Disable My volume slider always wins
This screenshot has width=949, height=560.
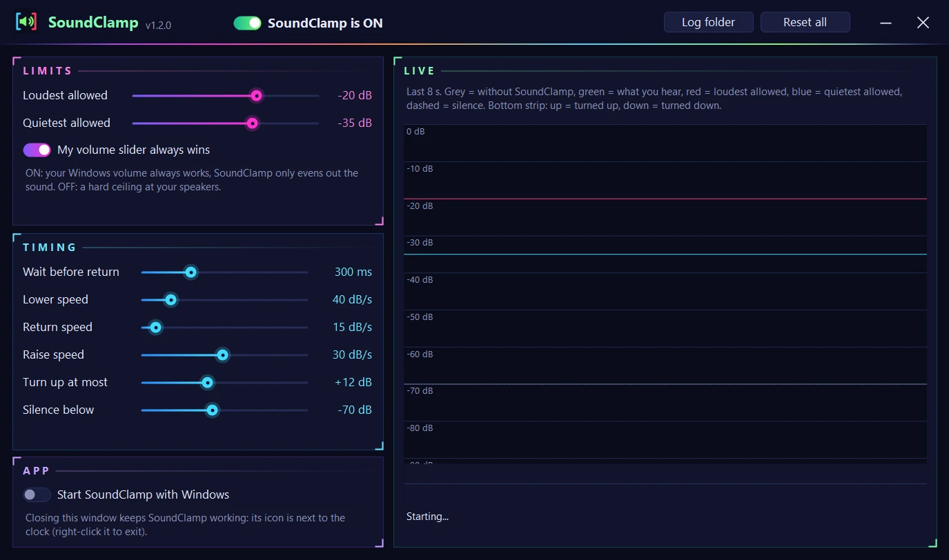click(37, 150)
